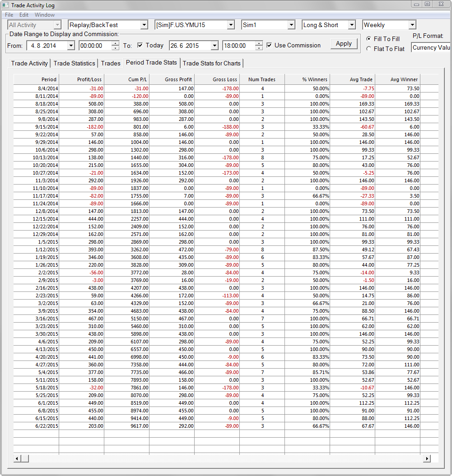Click the horizontal scrollbar left arrow
Viewport: 452px width, 476px height.
(x=17, y=458)
